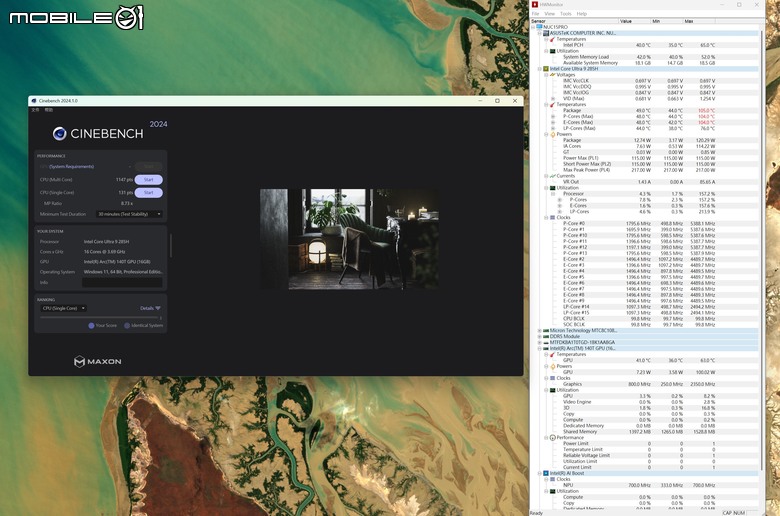Image resolution: width=780 pixels, height=516 pixels.
Task: Select the '16 Cores @ 3.69 GHz' value
Action: click(103, 252)
